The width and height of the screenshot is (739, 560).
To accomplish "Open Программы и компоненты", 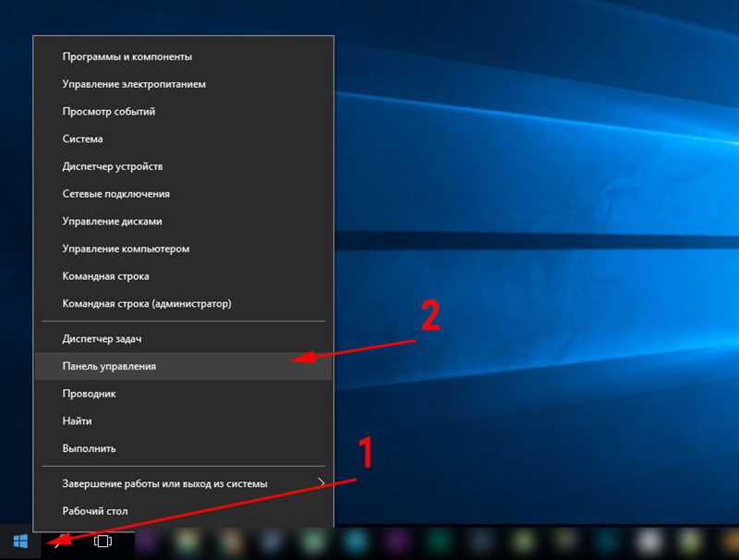I will click(183, 56).
